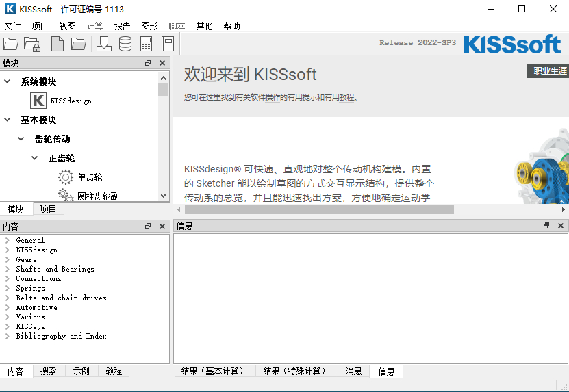This screenshot has height=392, width=569.
Task: Click the locked folder toolbar icon
Action: (32, 44)
